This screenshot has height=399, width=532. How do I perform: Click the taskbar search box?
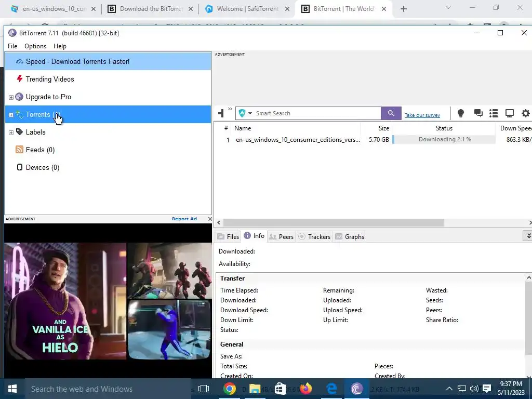(x=108, y=389)
